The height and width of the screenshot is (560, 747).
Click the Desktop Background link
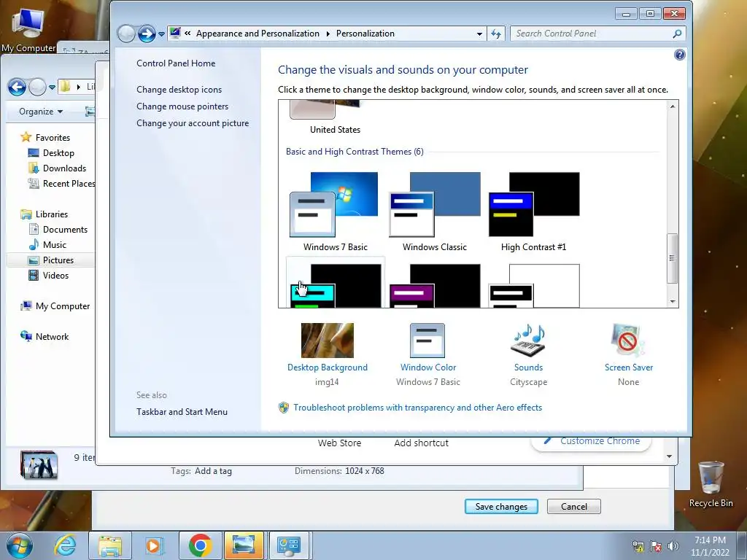[328, 367]
